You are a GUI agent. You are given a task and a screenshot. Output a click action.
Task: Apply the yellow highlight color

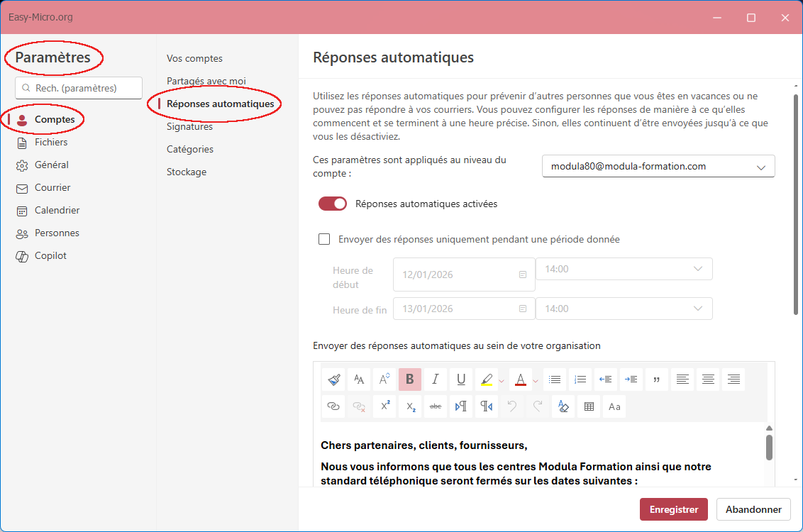(486, 379)
